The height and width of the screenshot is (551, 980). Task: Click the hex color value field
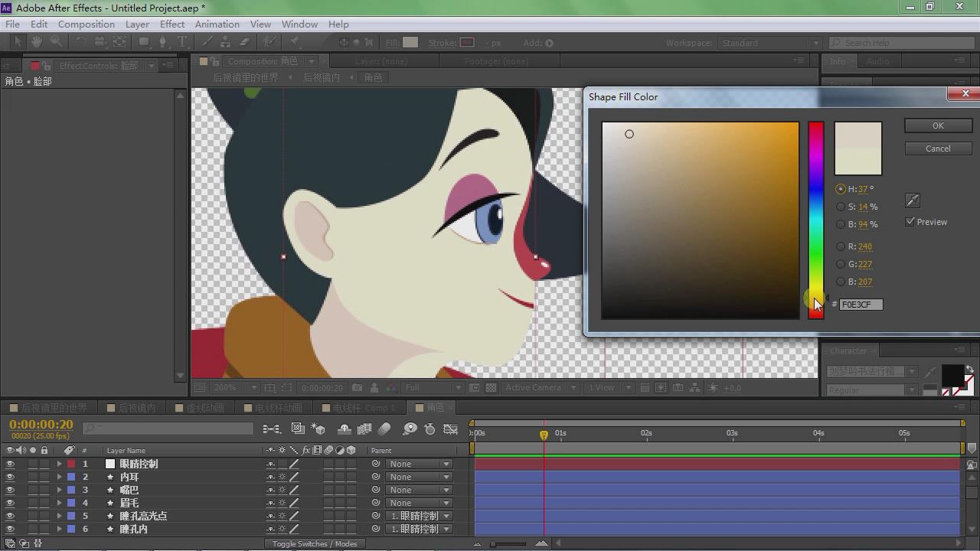pos(861,305)
